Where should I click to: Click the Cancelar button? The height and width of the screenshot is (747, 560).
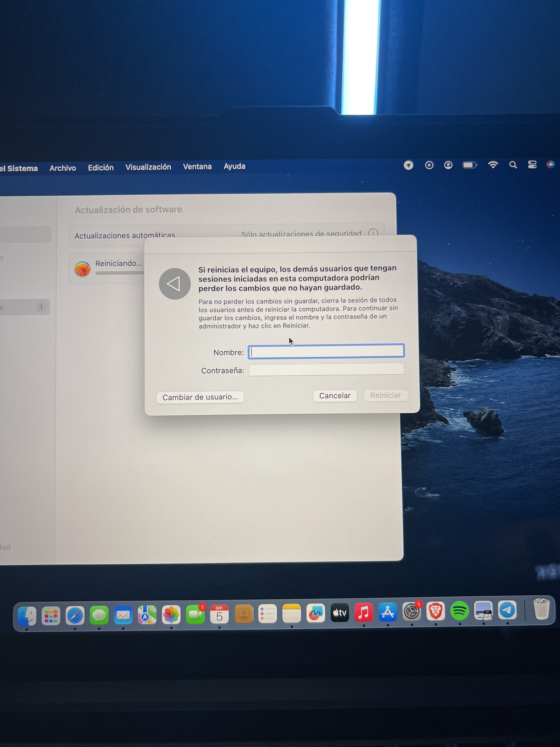(334, 396)
